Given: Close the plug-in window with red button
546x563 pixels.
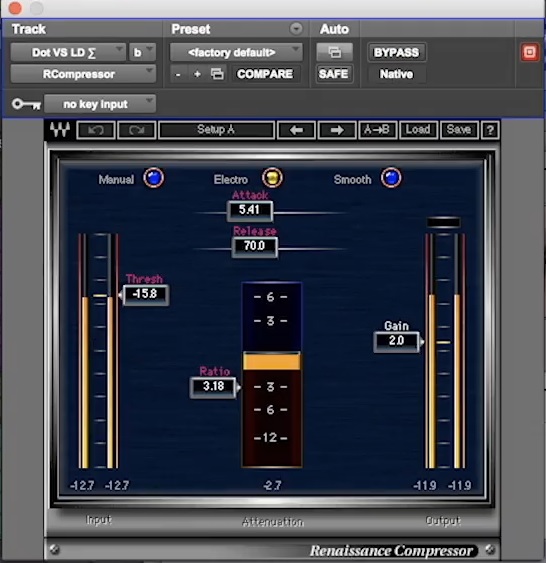Looking at the screenshot, I should (15, 8).
